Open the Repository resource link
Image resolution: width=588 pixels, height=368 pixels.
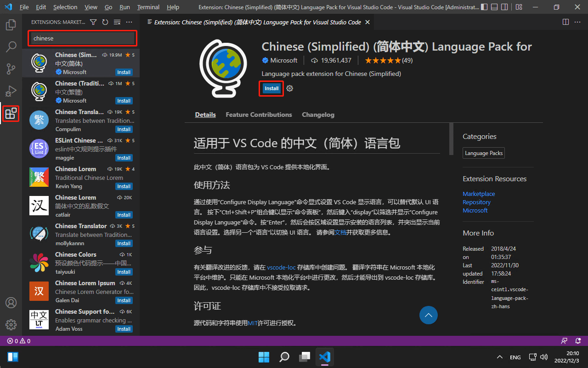pos(476,202)
